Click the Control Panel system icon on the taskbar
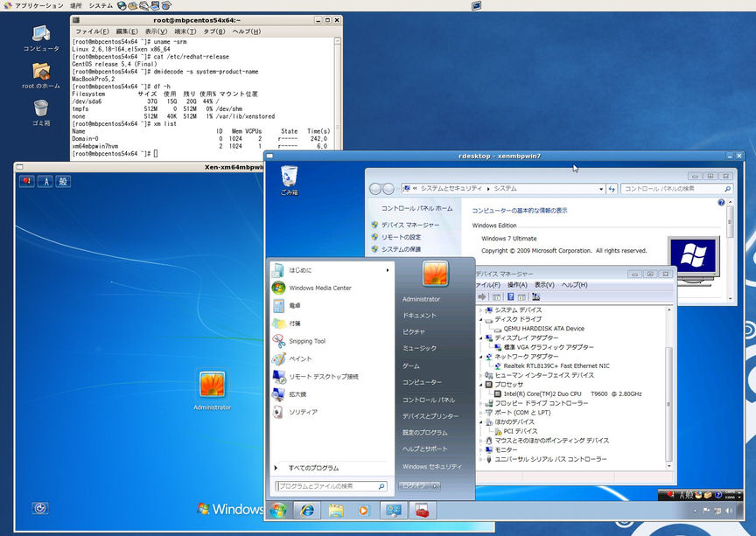Viewport: 756px width, 536px height. (394, 510)
